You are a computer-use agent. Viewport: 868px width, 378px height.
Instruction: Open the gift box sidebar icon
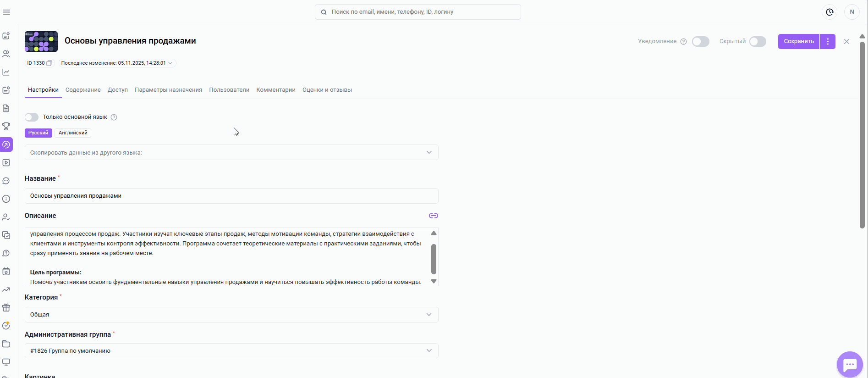pos(6,308)
